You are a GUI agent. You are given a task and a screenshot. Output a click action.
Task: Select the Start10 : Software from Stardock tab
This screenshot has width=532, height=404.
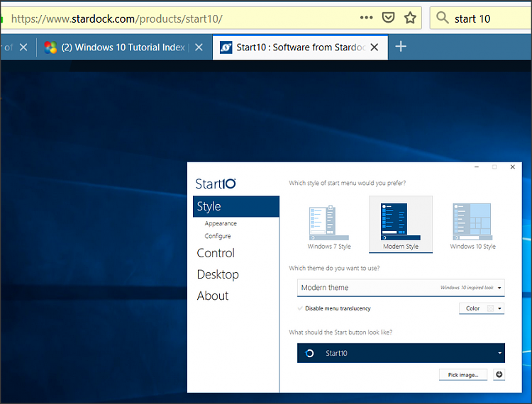pos(300,47)
